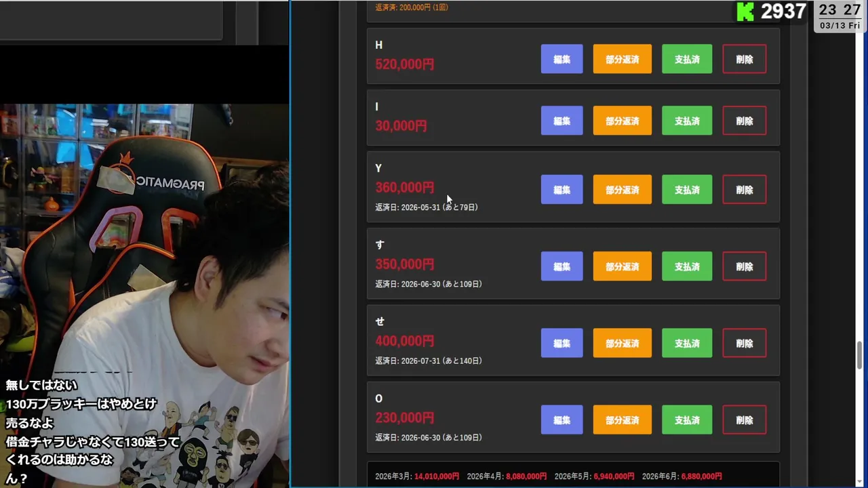Open 部分返済 for entry Y
Screen dimensions: 868x488
(622, 190)
